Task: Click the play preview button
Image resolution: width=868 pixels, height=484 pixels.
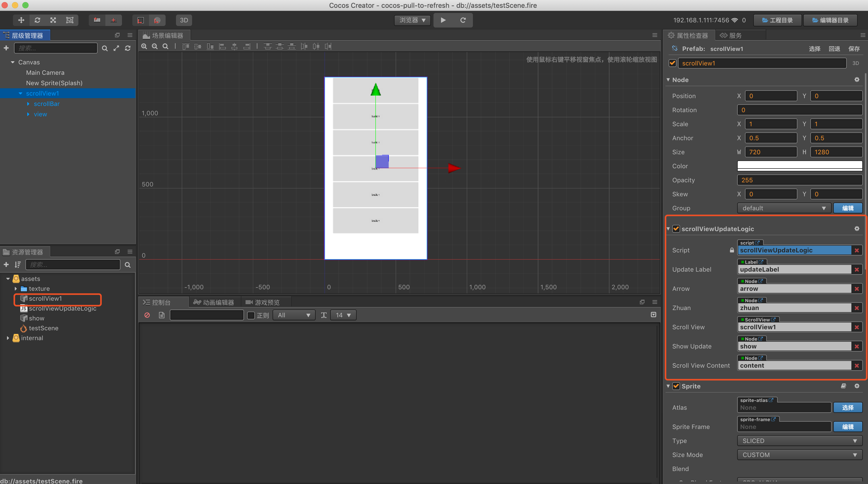Action: [443, 20]
